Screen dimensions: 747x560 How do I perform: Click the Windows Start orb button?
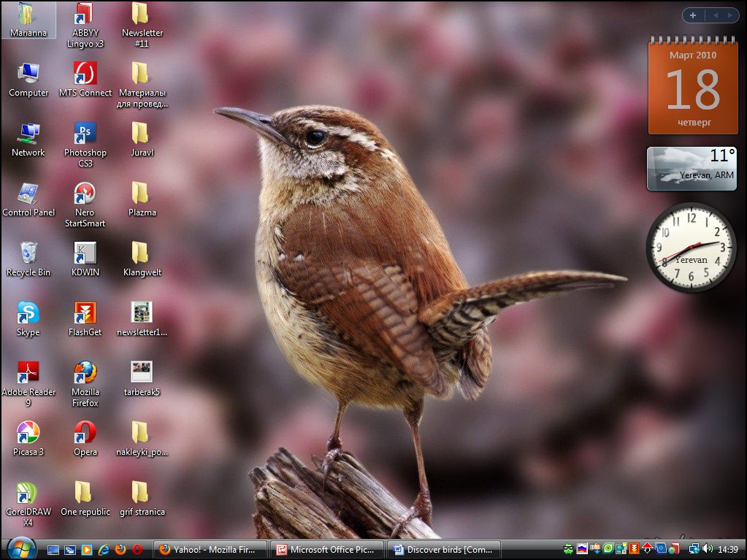[x=21, y=548]
